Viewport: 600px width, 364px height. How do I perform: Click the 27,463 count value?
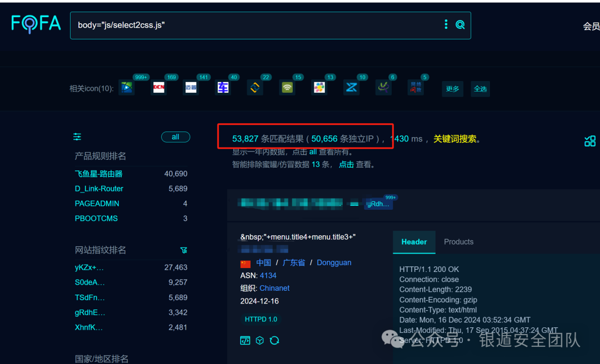click(176, 267)
